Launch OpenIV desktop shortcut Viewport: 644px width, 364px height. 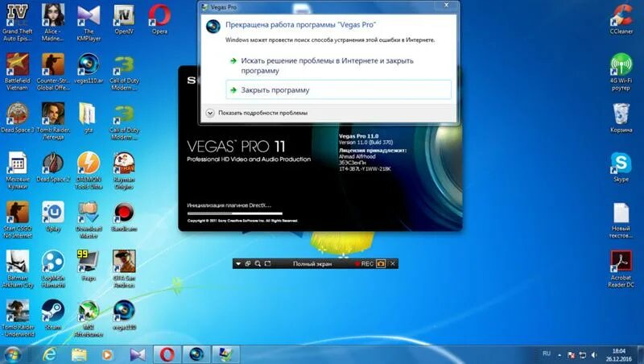pyautogui.click(x=124, y=19)
